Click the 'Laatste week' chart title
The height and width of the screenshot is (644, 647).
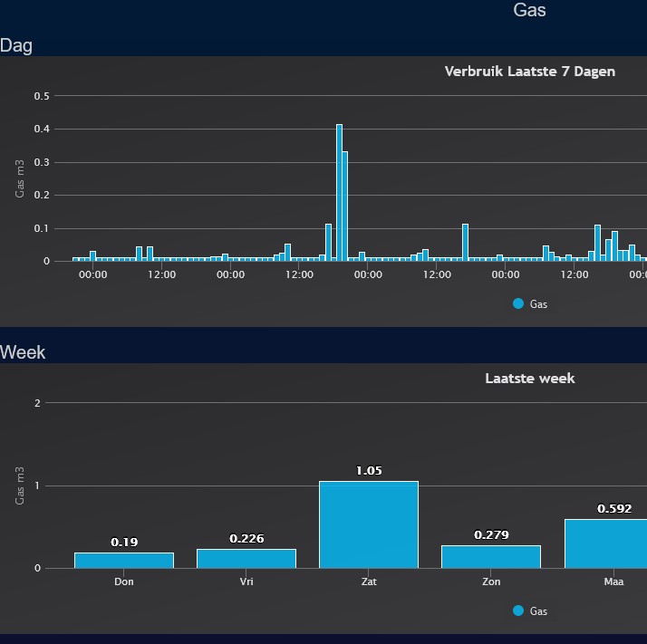click(530, 379)
